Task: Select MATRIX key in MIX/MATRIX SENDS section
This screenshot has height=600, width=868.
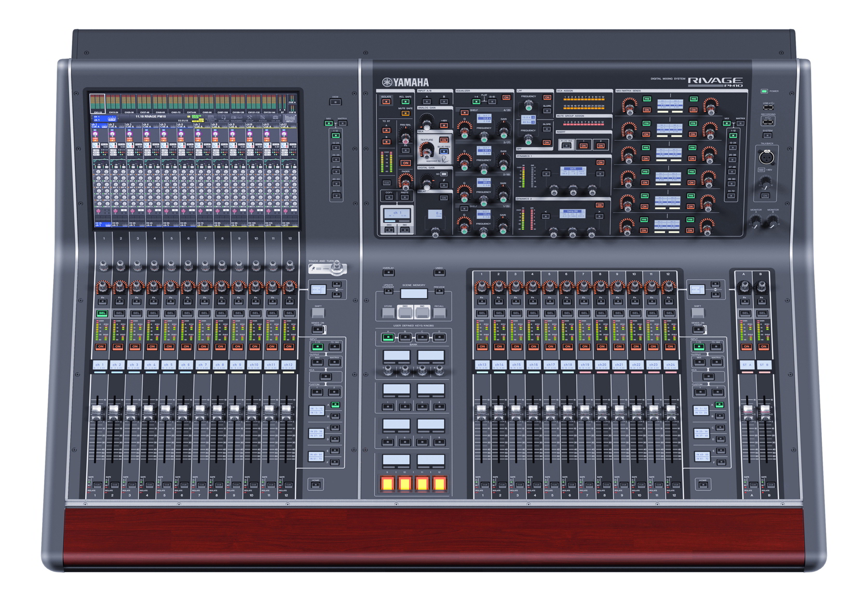Action: (x=740, y=123)
